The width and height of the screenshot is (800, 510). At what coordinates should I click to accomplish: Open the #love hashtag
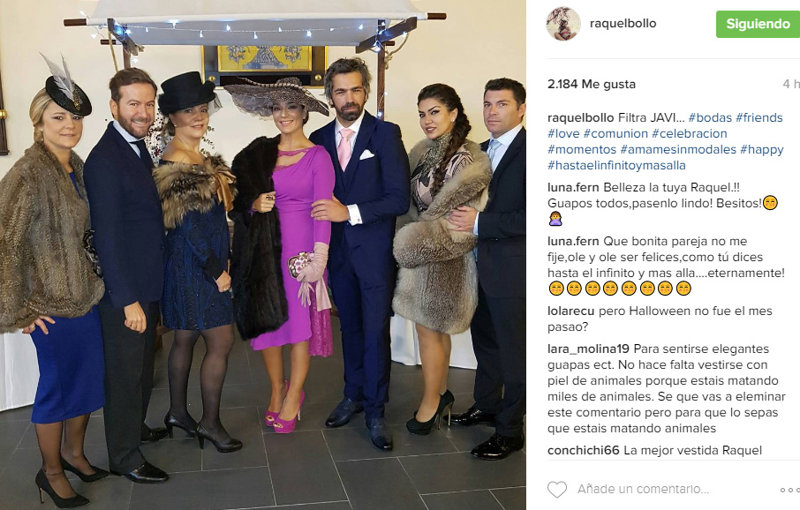point(563,134)
